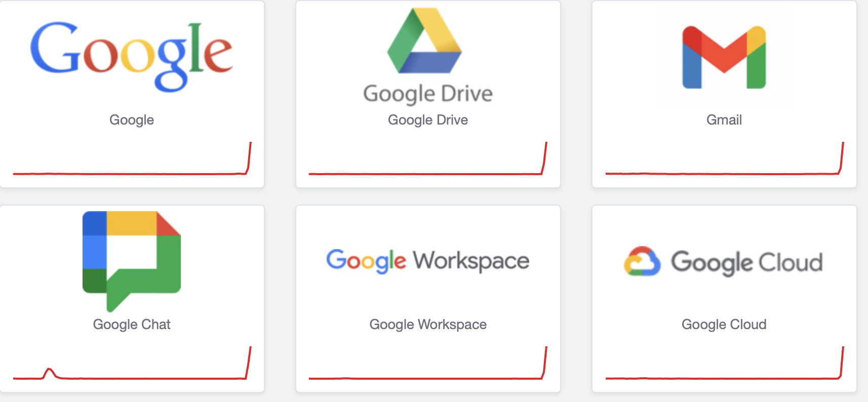This screenshot has height=402, width=868.
Task: Open the Google text label link
Action: click(132, 120)
